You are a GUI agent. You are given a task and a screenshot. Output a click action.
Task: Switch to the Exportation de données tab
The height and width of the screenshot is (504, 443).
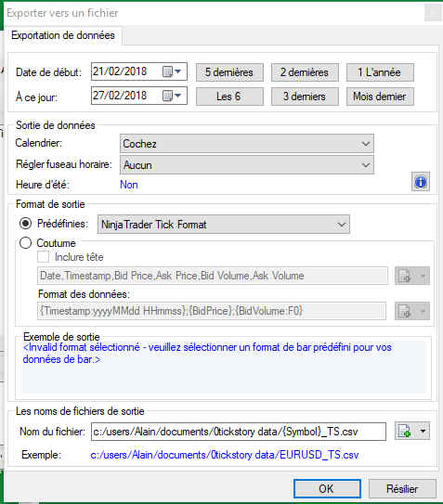coord(63,35)
